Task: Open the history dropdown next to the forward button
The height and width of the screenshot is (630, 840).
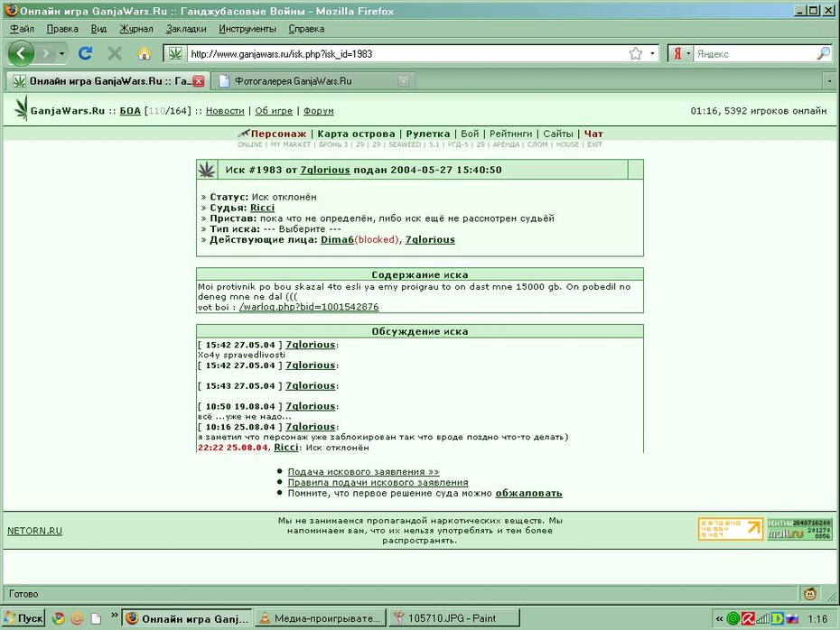Action: pos(61,53)
